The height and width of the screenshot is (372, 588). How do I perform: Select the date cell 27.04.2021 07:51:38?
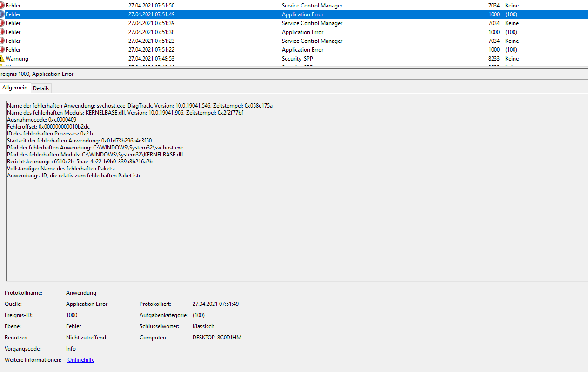point(151,32)
